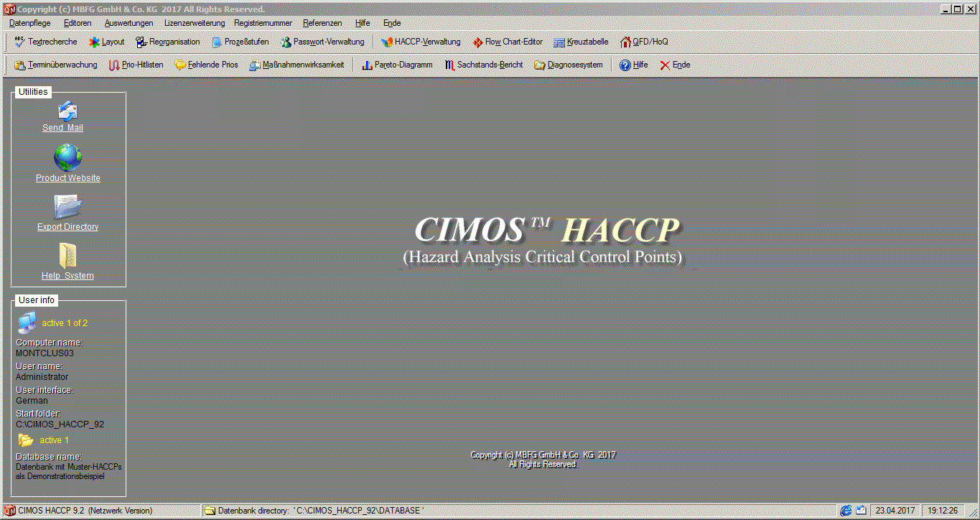The height and width of the screenshot is (520, 980).
Task: Show the Prio-Hitlisten
Action: point(136,65)
